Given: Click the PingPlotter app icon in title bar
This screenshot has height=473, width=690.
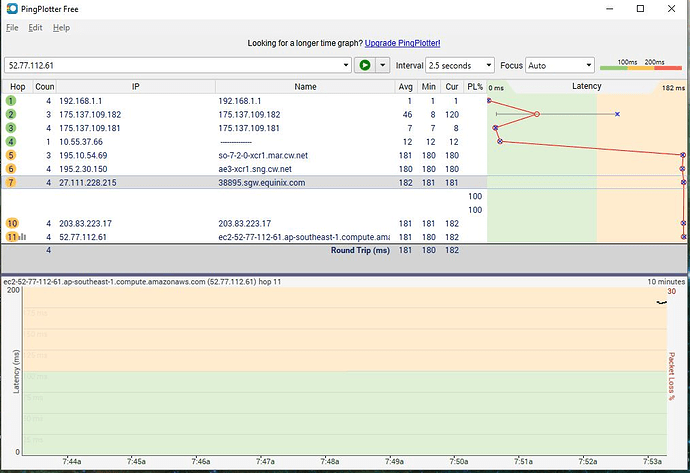Looking at the screenshot, I should click(10, 9).
